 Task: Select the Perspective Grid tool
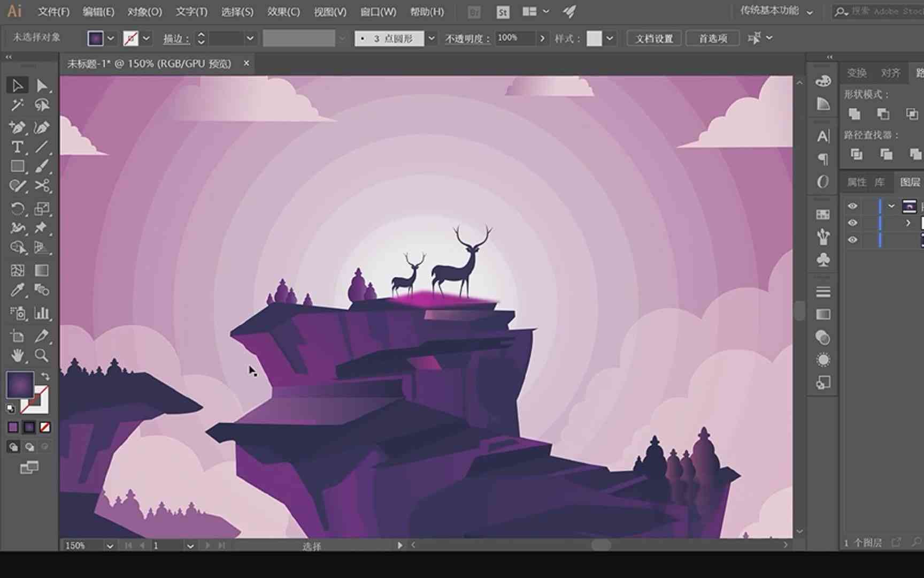click(42, 247)
